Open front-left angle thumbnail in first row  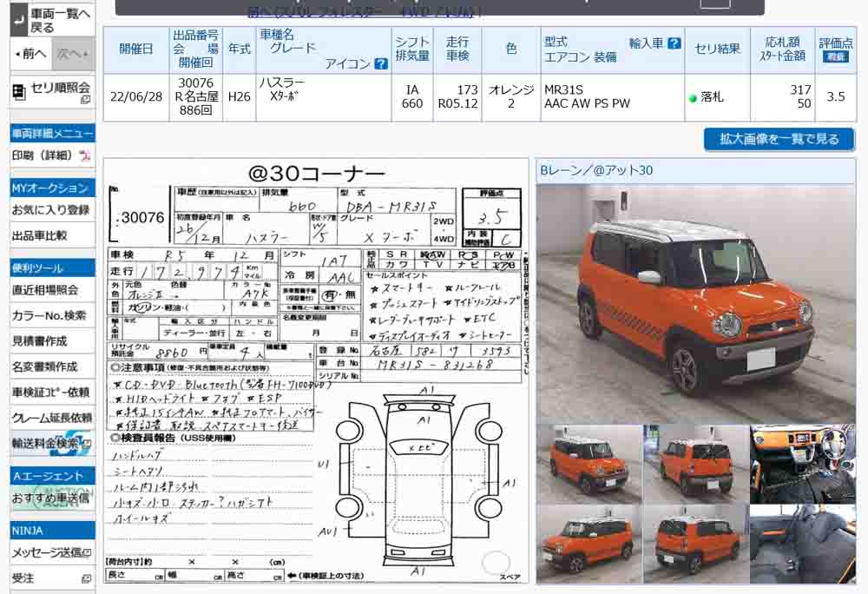(589, 464)
